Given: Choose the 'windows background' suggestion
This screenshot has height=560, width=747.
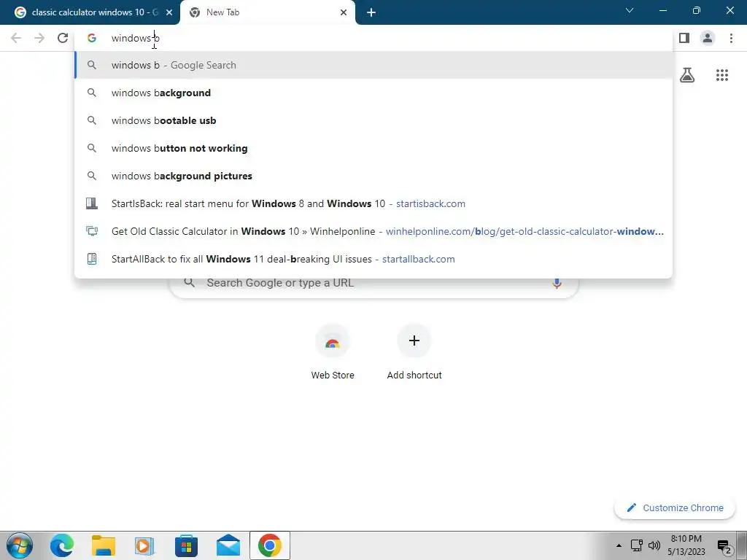Looking at the screenshot, I should pos(373,93).
